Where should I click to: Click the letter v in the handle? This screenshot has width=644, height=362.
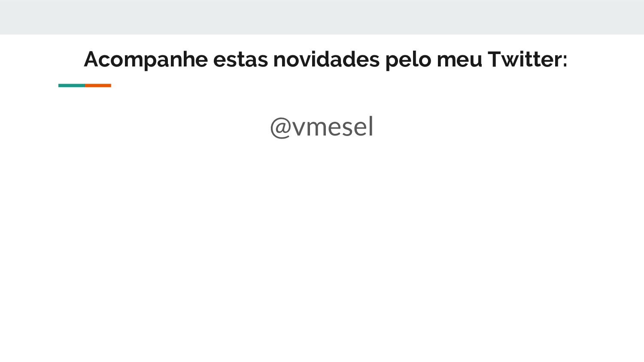pyautogui.click(x=299, y=129)
